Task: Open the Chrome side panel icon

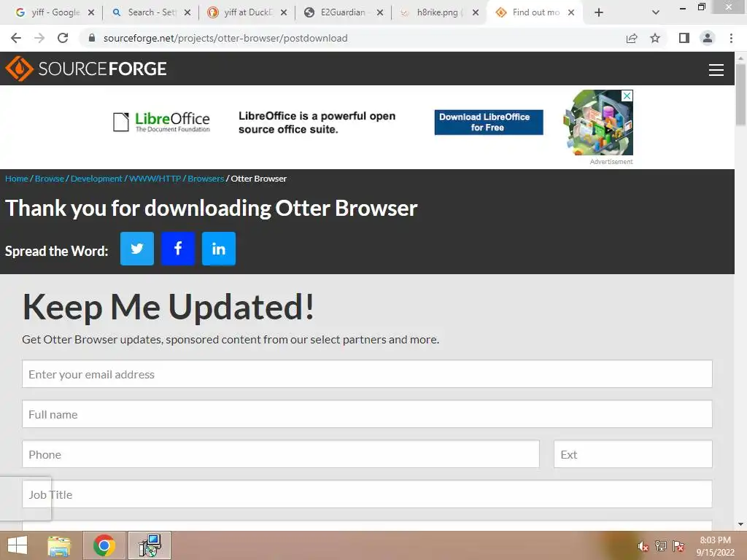Action: (x=684, y=38)
